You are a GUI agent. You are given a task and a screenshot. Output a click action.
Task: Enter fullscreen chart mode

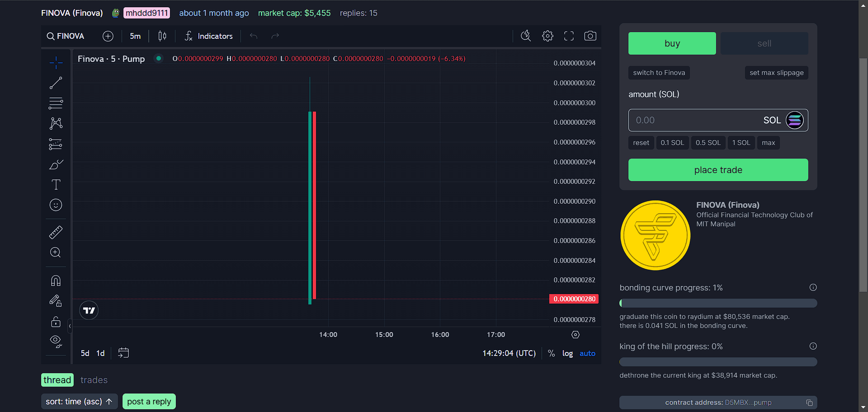569,36
